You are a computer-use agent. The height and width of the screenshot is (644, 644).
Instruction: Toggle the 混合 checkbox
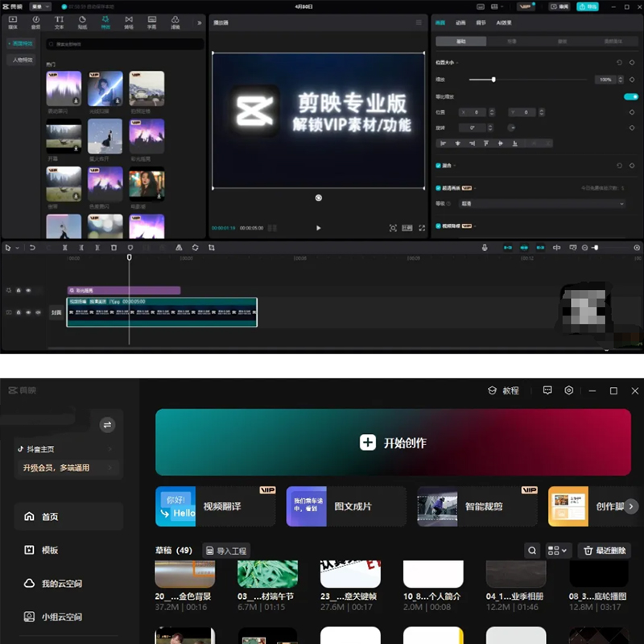click(438, 165)
